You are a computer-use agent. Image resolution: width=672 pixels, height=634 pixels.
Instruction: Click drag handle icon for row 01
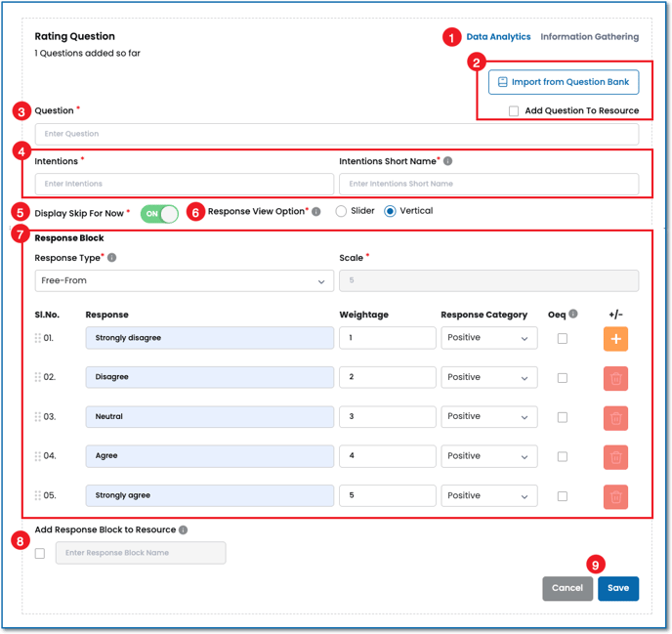click(38, 338)
